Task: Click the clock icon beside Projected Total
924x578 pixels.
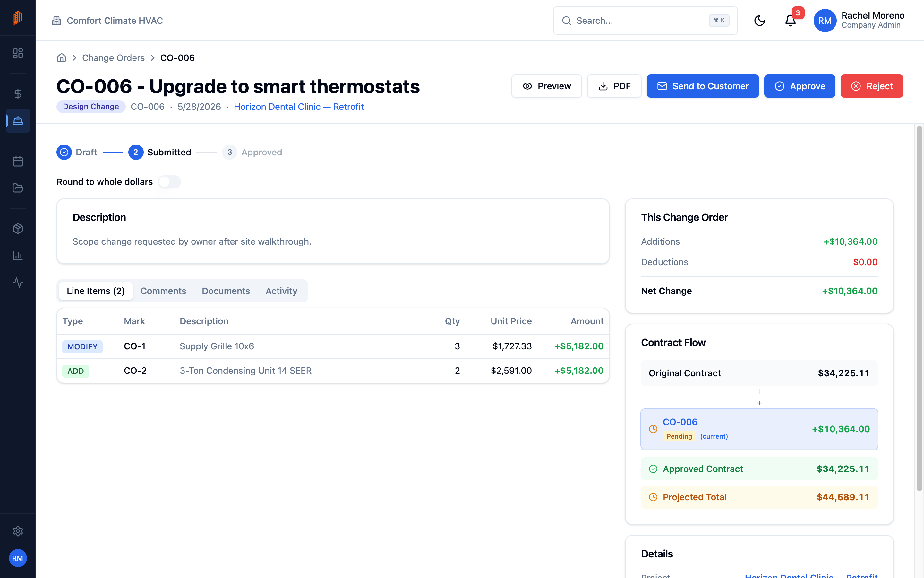Action: [x=653, y=497]
